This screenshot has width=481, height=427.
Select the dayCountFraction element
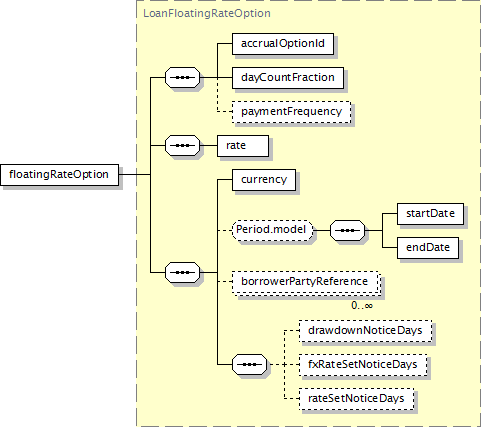288,78
